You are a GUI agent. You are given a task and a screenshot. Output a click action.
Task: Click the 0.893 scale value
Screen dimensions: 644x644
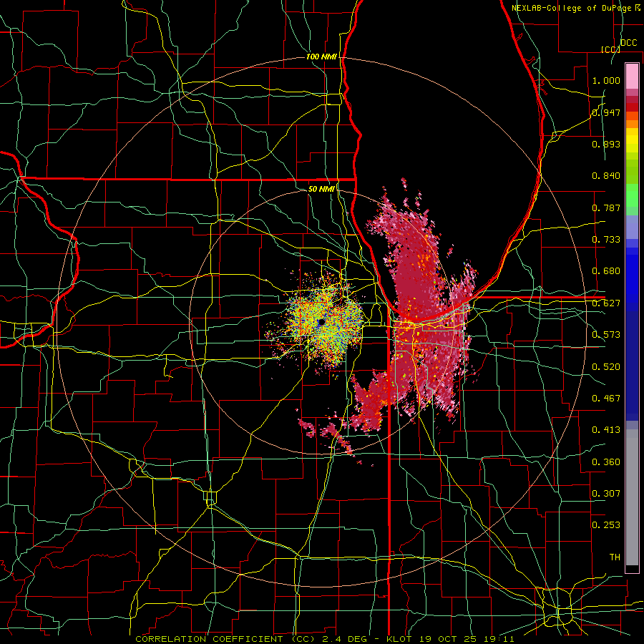pyautogui.click(x=606, y=144)
